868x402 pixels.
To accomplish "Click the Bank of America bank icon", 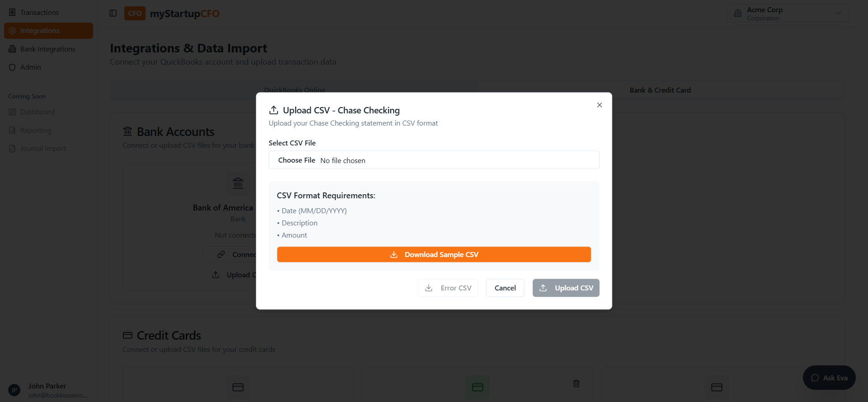I will [238, 183].
